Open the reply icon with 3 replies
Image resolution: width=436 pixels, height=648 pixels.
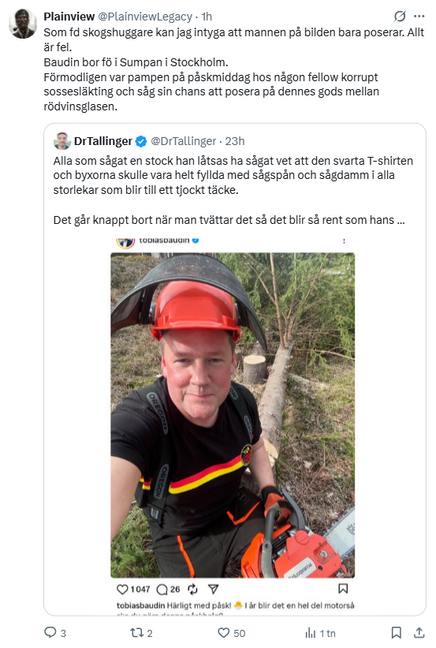coord(50,632)
